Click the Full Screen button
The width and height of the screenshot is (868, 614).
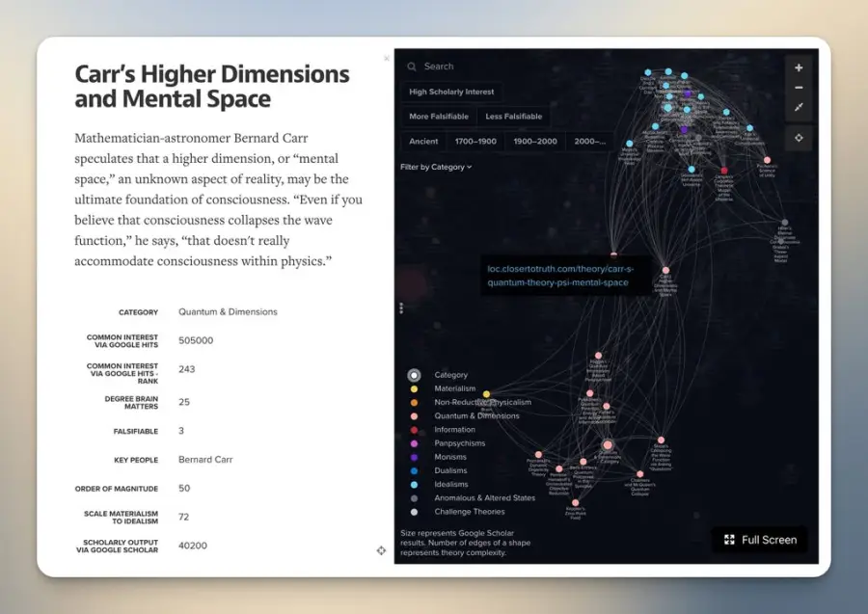pyautogui.click(x=760, y=540)
